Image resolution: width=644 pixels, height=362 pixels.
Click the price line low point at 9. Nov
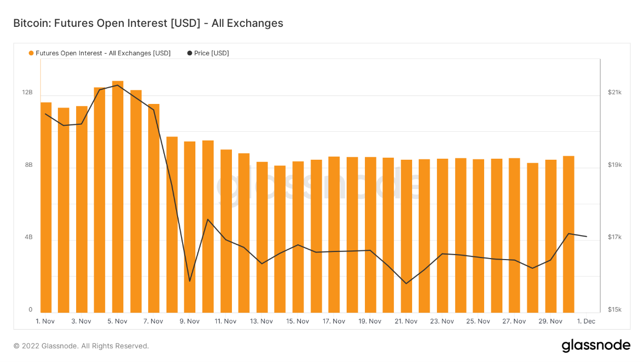tap(190, 281)
